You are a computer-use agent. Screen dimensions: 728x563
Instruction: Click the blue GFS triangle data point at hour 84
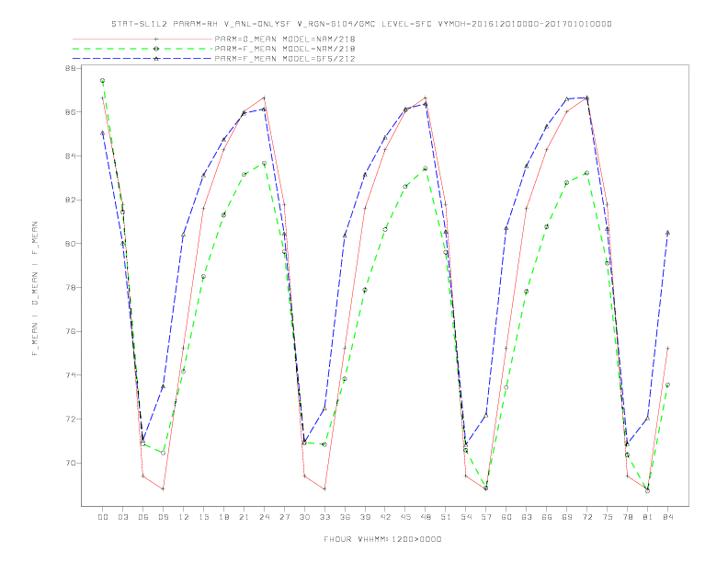667,233
